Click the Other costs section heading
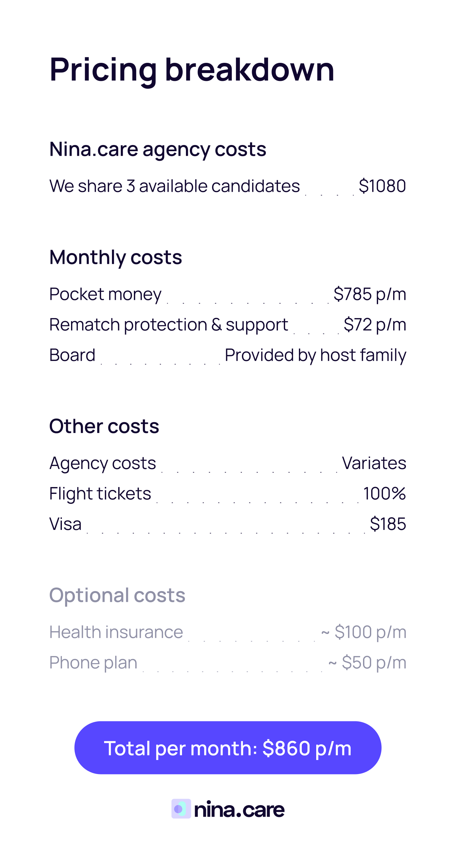Image resolution: width=456 pixels, height=868 pixels. [x=104, y=426]
